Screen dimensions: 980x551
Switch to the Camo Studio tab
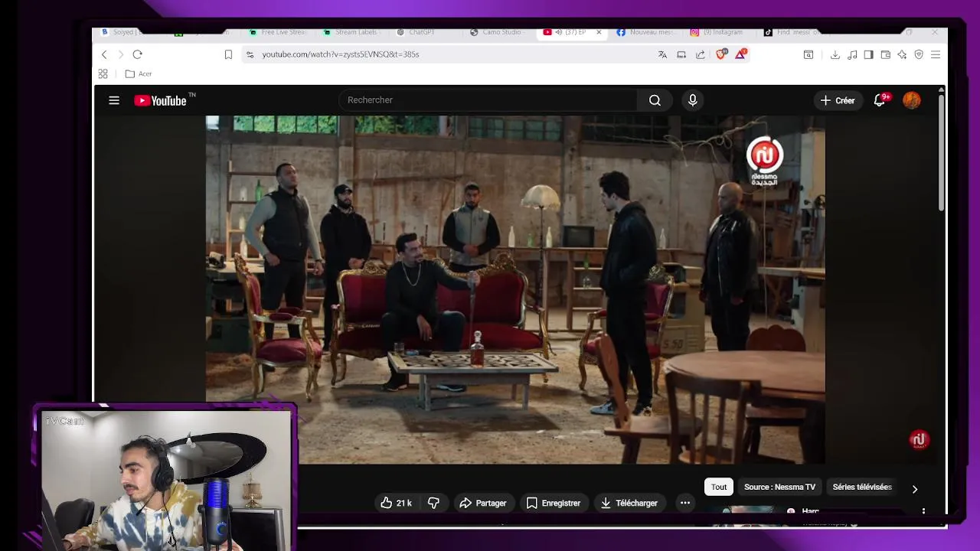pyautogui.click(x=496, y=32)
